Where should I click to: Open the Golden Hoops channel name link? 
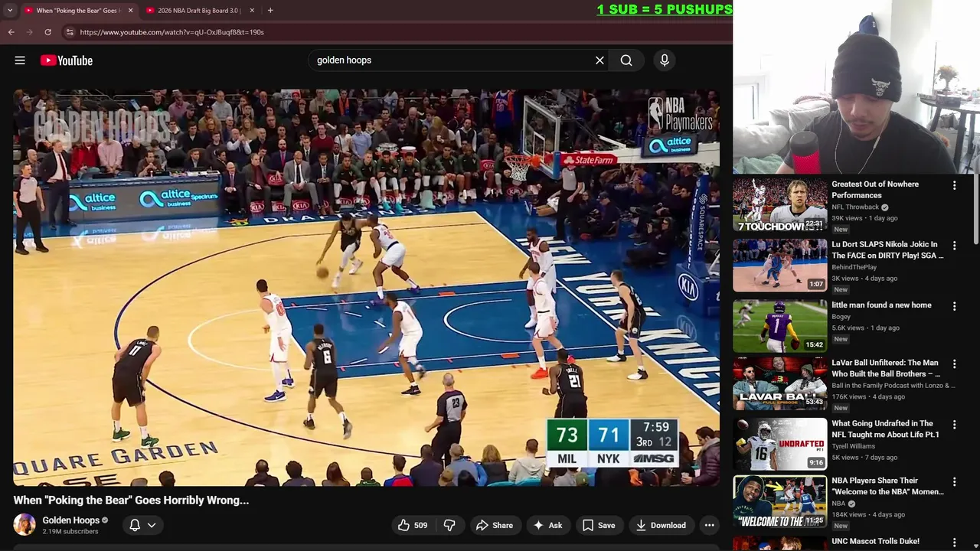(71, 520)
